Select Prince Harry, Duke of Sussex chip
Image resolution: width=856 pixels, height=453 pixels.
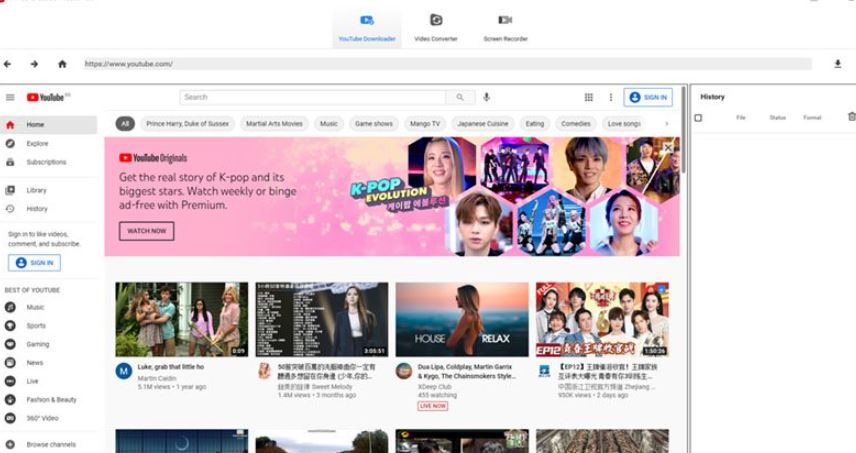click(187, 124)
